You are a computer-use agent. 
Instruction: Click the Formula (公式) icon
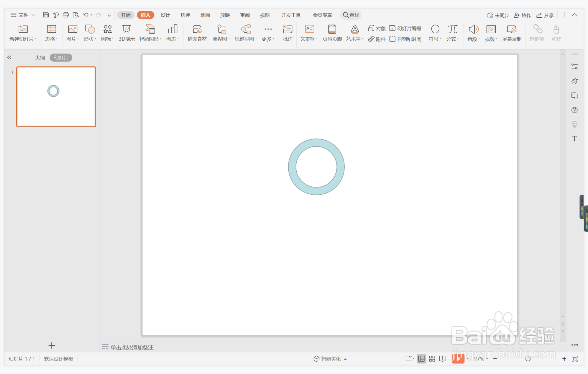[x=452, y=29]
